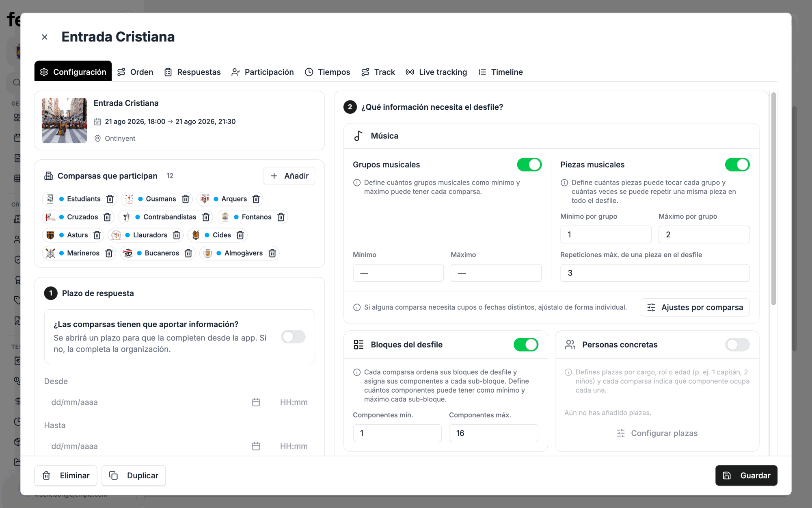The width and height of the screenshot is (812, 508).
Task: Enable Personas concretas toggle
Action: [737, 345]
